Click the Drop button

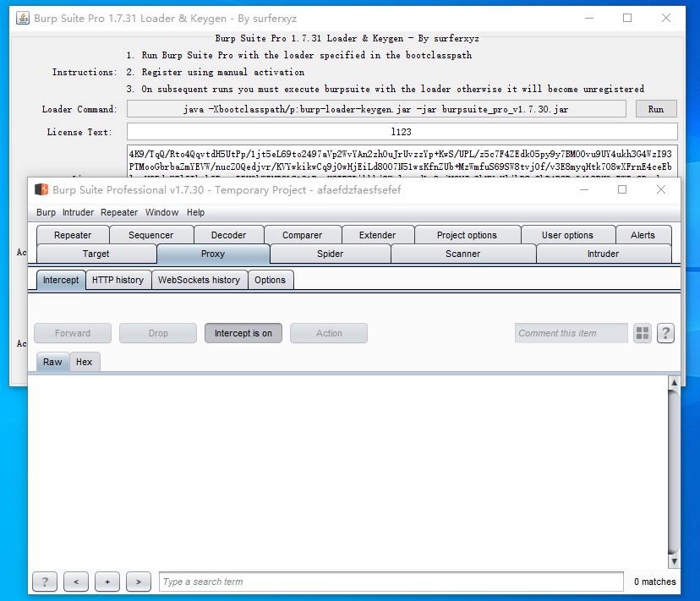(x=158, y=333)
